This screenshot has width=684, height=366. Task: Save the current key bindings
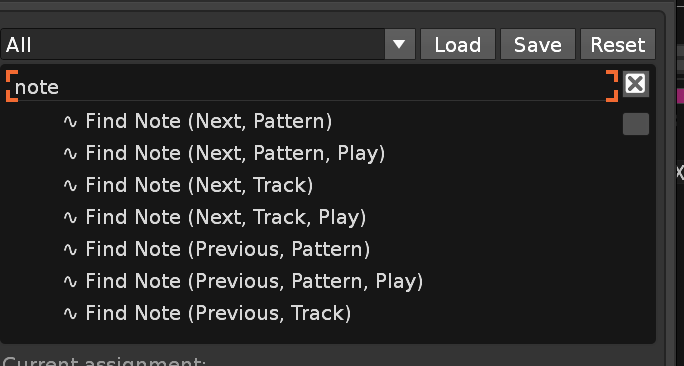[x=537, y=44]
